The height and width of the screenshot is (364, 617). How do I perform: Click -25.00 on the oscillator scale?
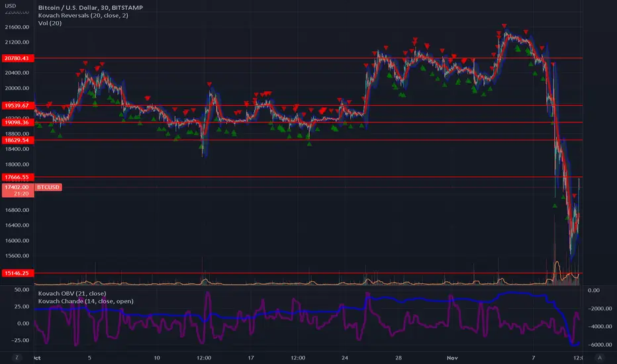19,340
